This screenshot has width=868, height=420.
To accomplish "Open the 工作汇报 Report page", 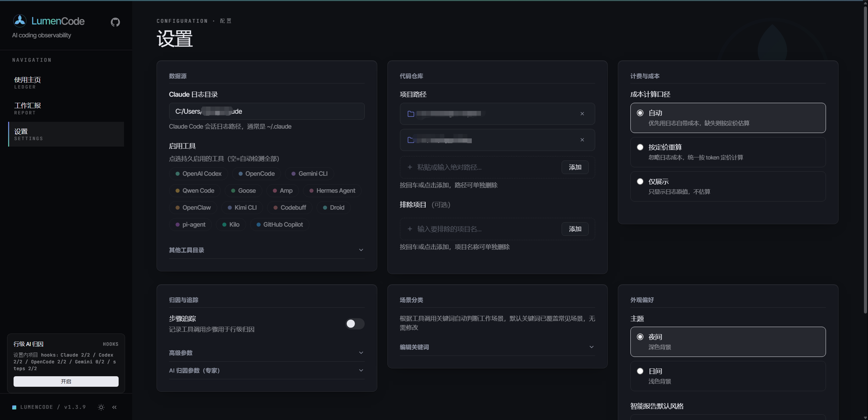I will pos(66,109).
